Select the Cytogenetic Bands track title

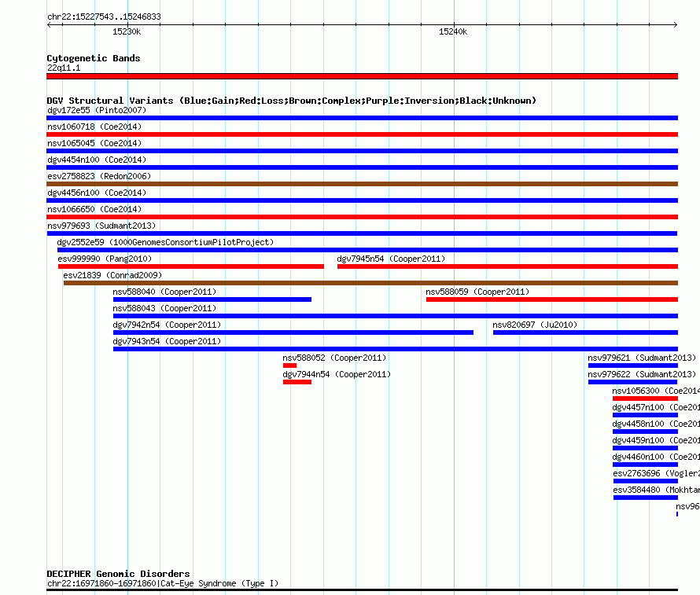(x=94, y=58)
